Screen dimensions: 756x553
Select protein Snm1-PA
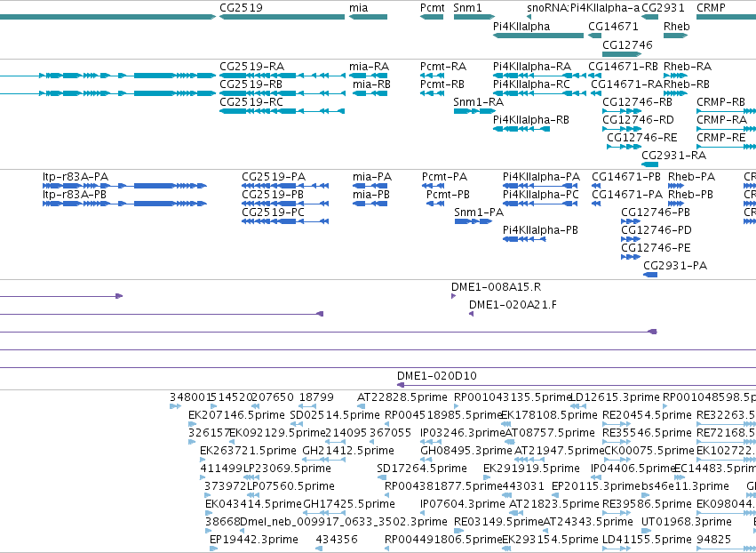pos(473,221)
